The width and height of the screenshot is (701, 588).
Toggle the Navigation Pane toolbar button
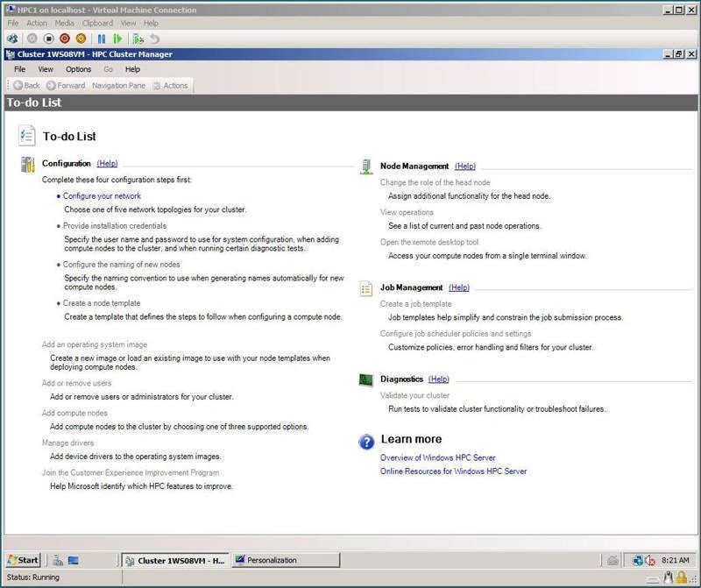tap(118, 85)
